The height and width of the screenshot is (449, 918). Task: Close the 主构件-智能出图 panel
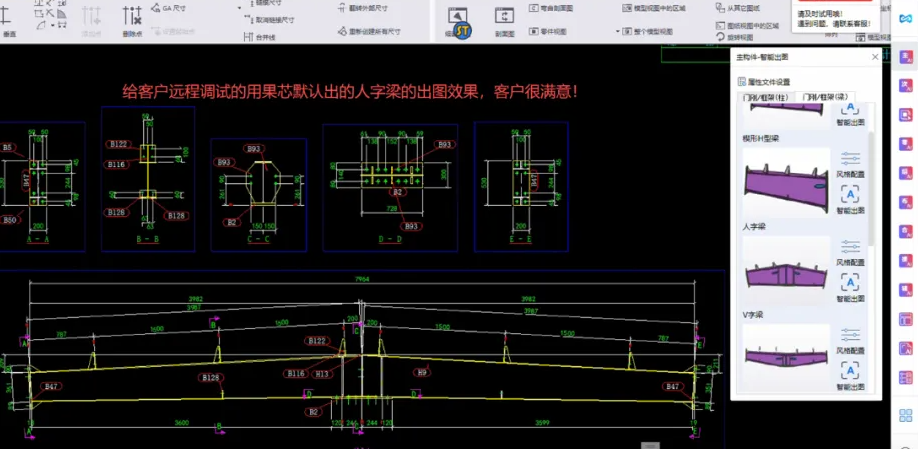(x=875, y=57)
